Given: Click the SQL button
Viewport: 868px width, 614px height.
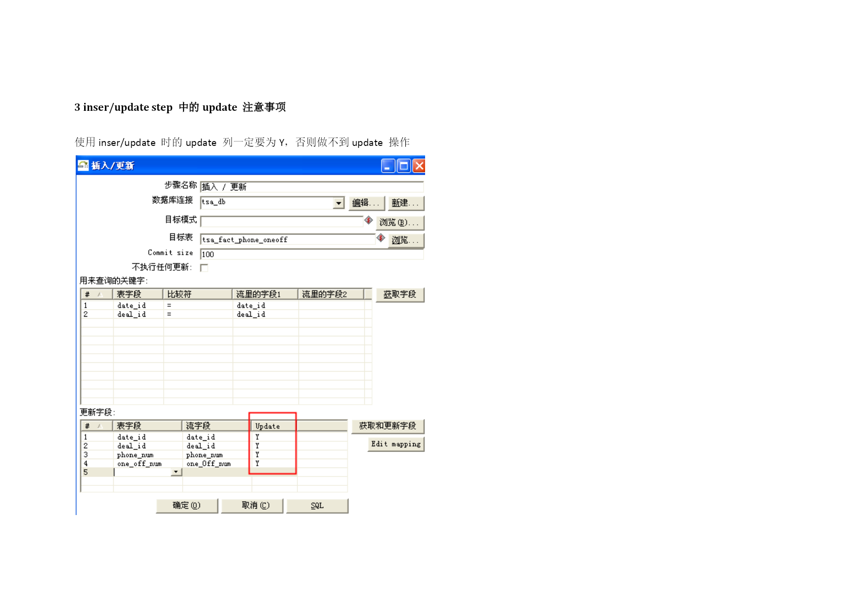Looking at the screenshot, I should [317, 506].
